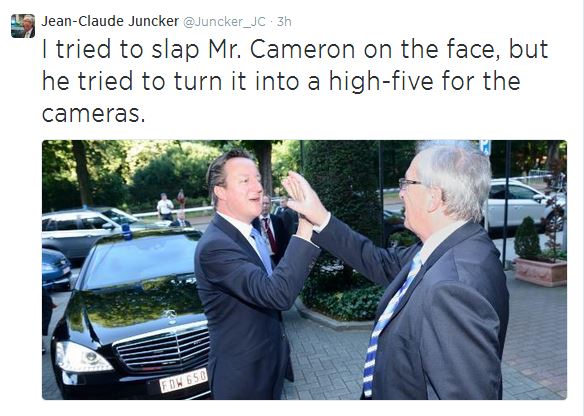
Task: Click the Jean-Claude Juncker display name
Action: pyautogui.click(x=110, y=21)
